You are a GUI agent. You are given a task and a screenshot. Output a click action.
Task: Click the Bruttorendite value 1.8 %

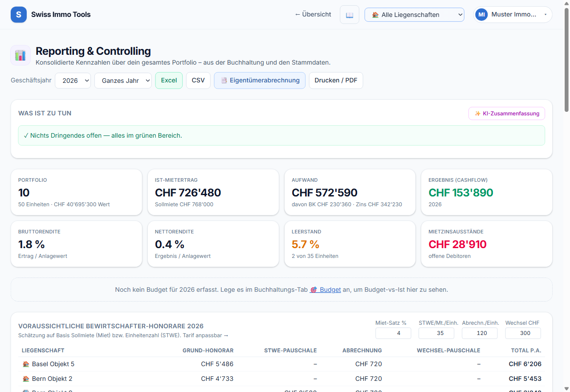click(x=32, y=245)
